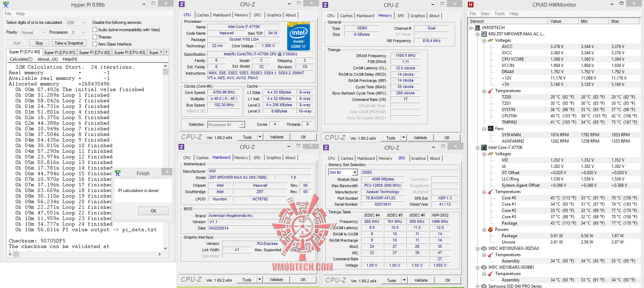Open the Processor #1 selection dropdown

click(242, 125)
